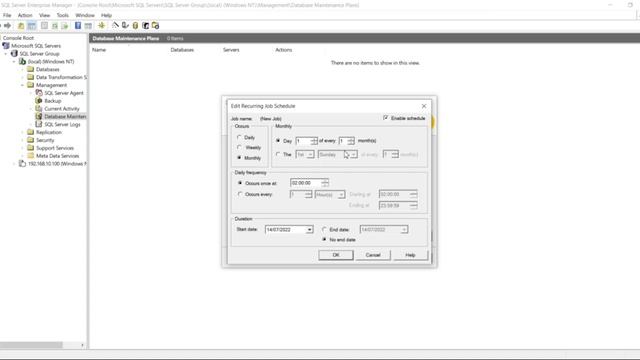Open the Window menu

point(85,15)
